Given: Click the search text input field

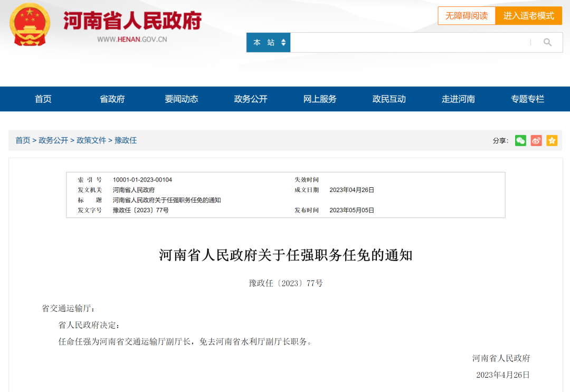Looking at the screenshot, I should pyautogui.click(x=410, y=43).
